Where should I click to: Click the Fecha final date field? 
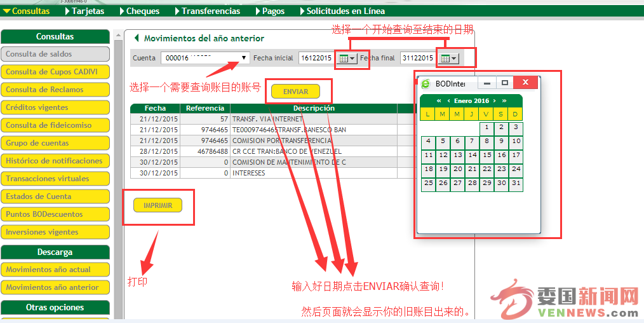(418, 58)
